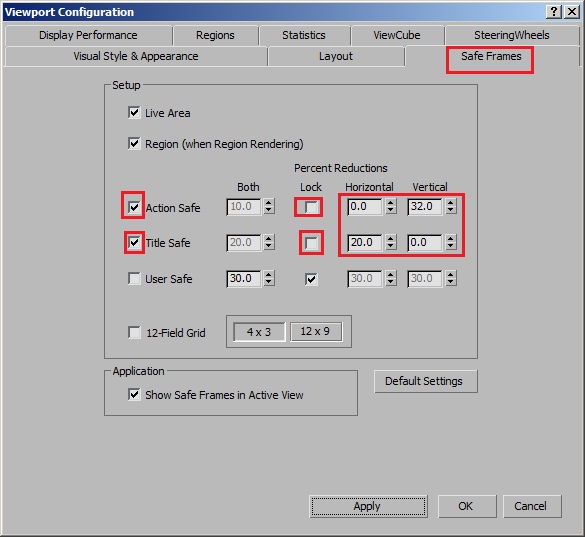Enable the Title Safe Lock checkbox

coord(311,243)
